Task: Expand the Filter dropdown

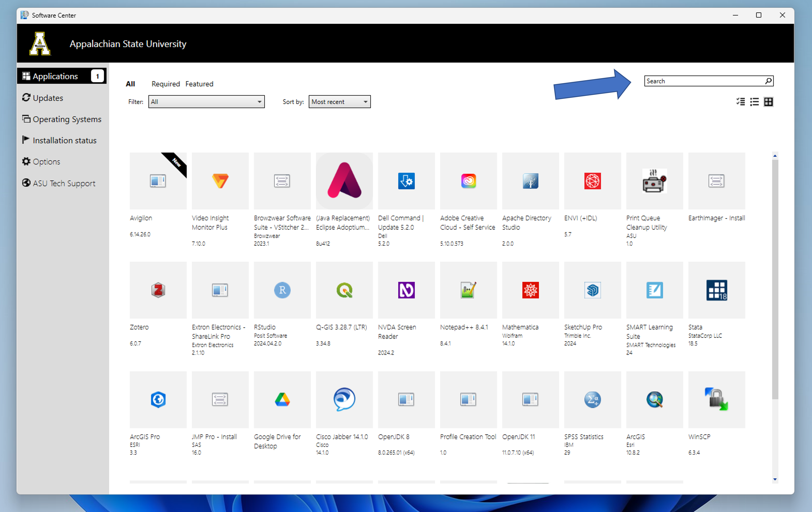Action: point(206,102)
